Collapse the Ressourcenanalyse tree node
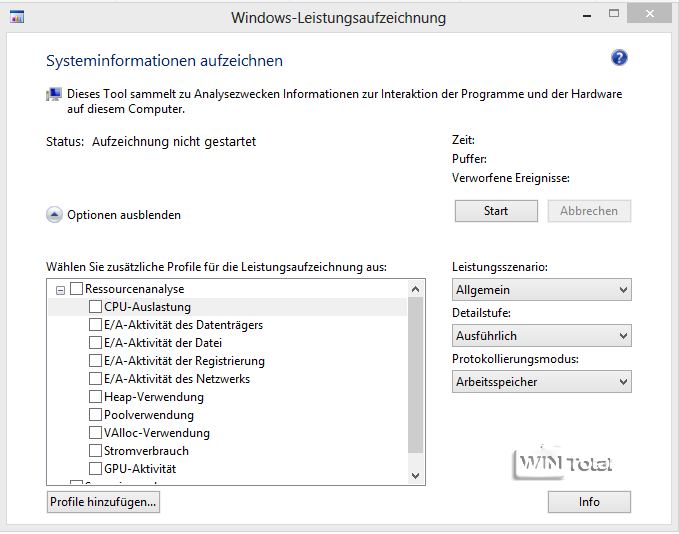679x534 pixels. pos(61,290)
